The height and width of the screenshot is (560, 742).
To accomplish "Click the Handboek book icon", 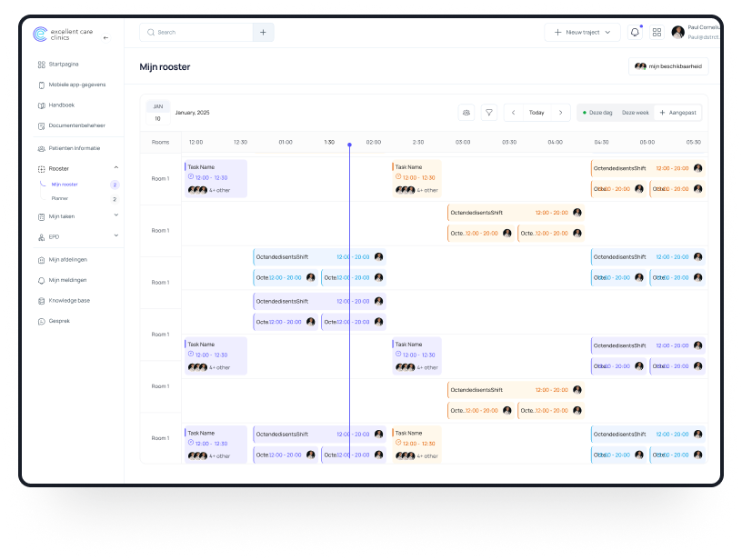I will [42, 105].
